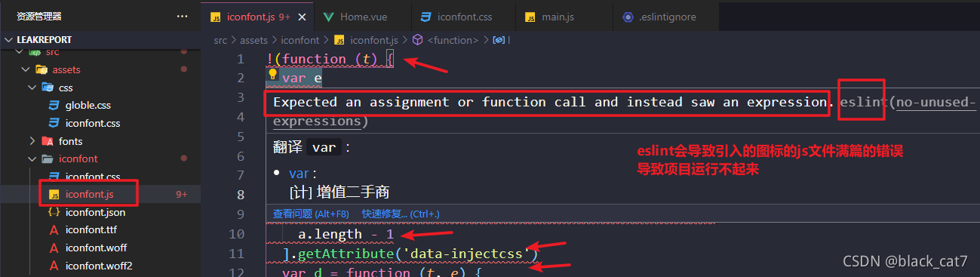
Task: Click the font icon beside iconfont.ttf
Action: (x=54, y=230)
